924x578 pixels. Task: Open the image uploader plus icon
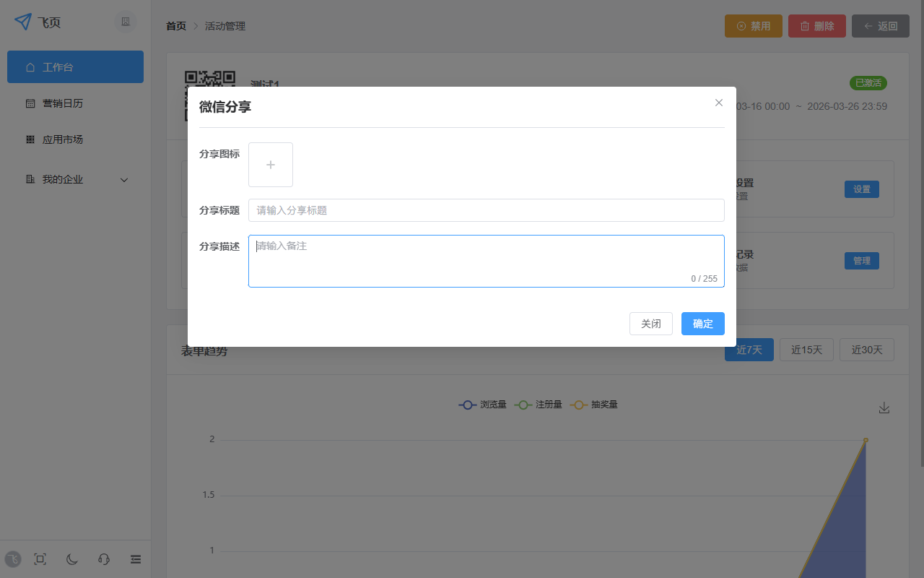[270, 164]
